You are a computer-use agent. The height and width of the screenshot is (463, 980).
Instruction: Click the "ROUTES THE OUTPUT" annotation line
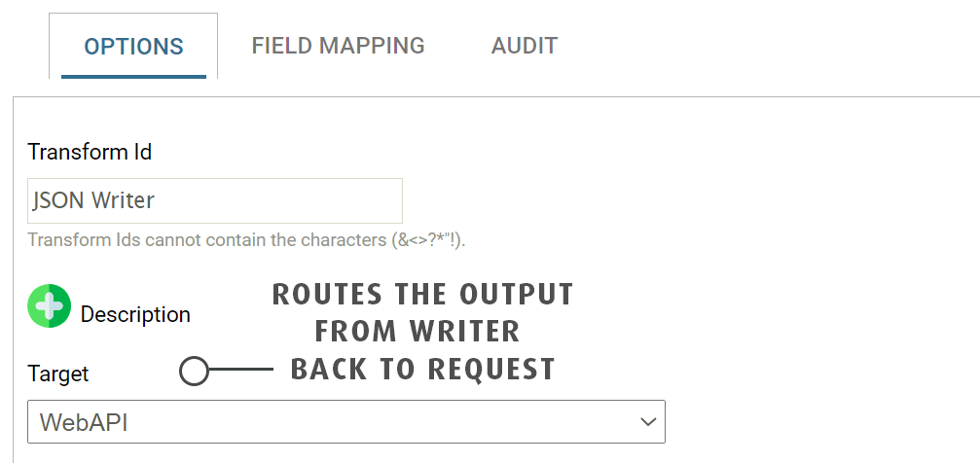point(422,294)
